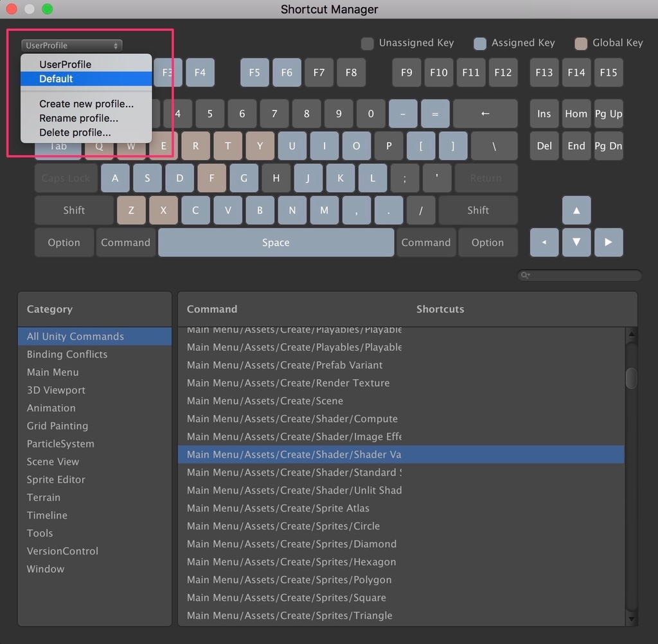Click the Z key on the keyboard
The width and height of the screenshot is (658, 644).
[131, 210]
